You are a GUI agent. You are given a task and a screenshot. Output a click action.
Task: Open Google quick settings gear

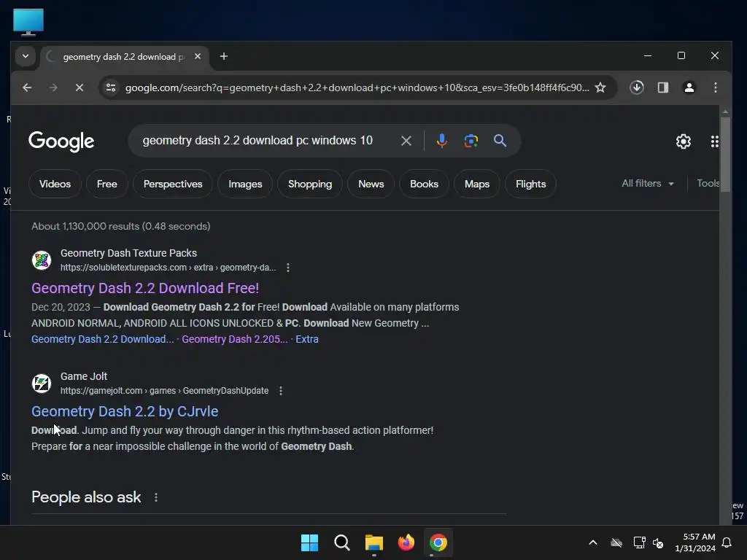click(683, 141)
